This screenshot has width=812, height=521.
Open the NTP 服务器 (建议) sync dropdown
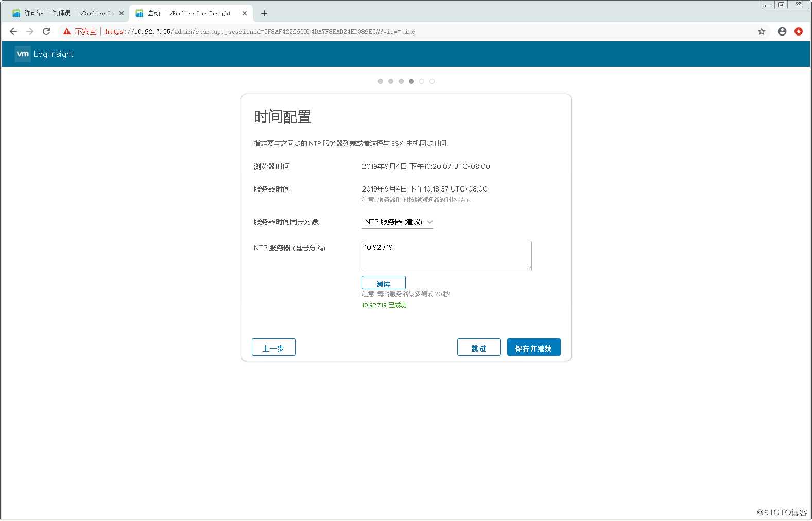click(x=398, y=222)
